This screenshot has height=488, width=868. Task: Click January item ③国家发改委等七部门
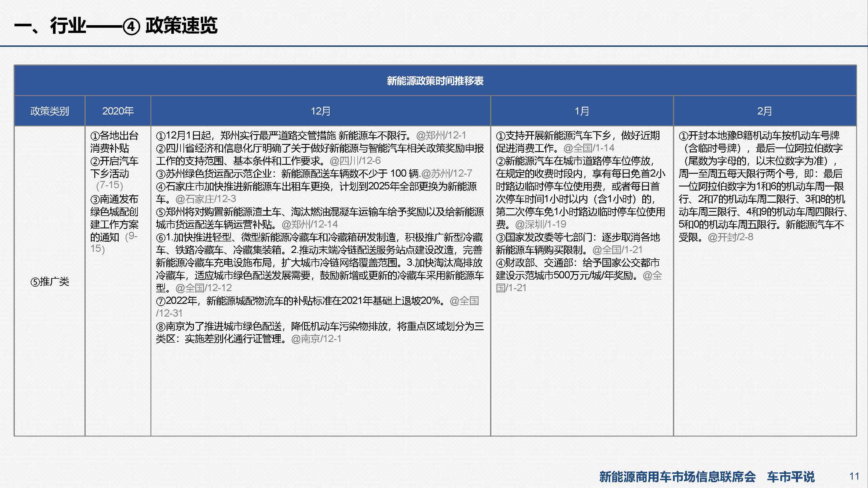click(x=578, y=243)
